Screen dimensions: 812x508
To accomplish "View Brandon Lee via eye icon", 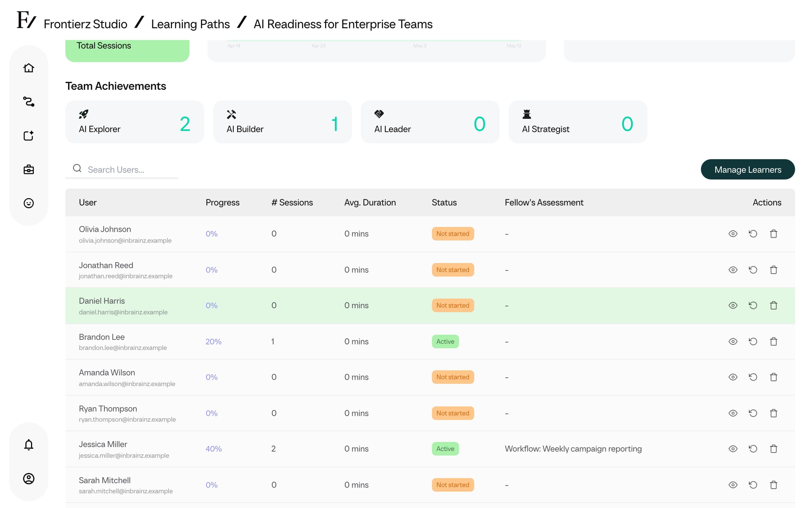I will pos(733,341).
